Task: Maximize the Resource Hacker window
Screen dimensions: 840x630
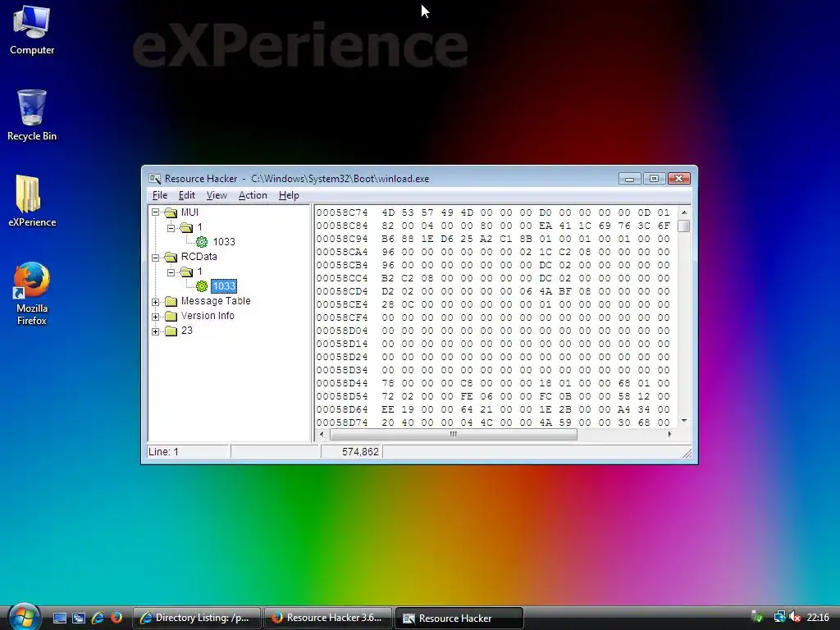Action: click(654, 178)
